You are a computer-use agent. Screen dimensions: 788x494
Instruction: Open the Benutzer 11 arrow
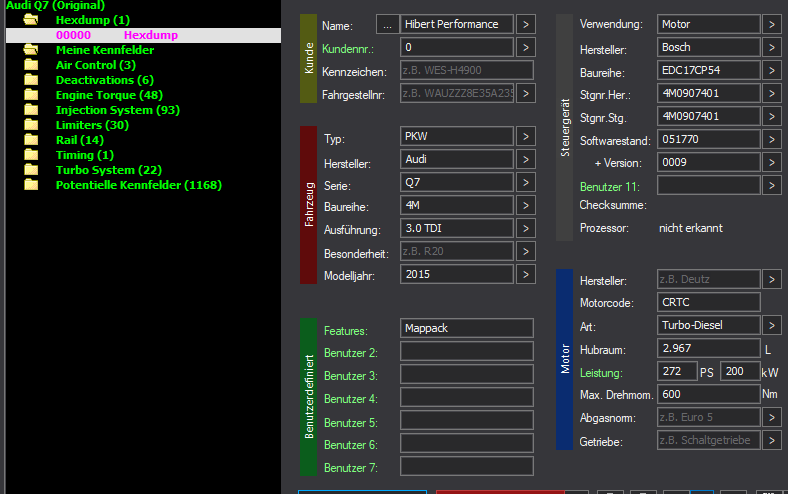pos(772,185)
